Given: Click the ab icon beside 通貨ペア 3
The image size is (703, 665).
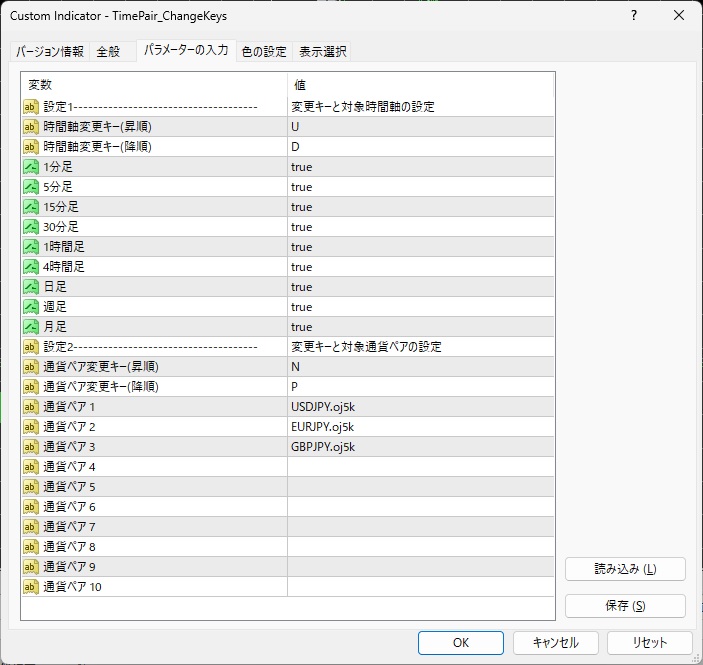Looking at the screenshot, I should tap(31, 447).
